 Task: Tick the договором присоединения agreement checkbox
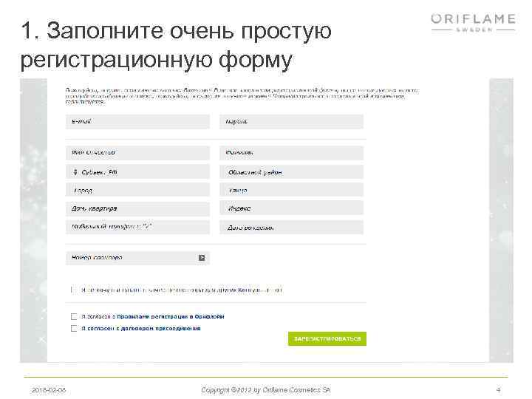tap(74, 328)
